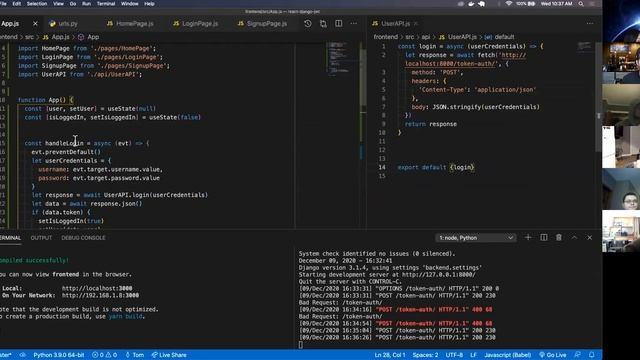Viewport: 640px width, 360px height.
Task: Select the App.js tab
Action: pyautogui.click(x=11, y=24)
